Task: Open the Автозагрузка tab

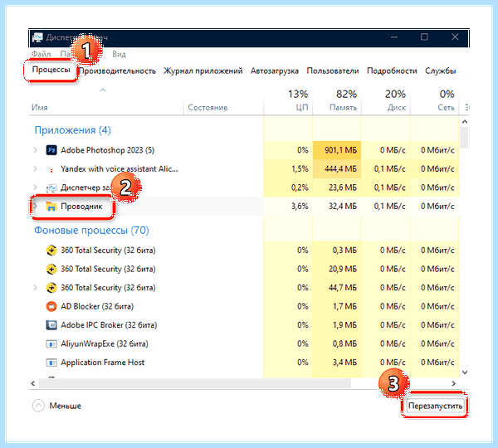Action: [x=275, y=71]
